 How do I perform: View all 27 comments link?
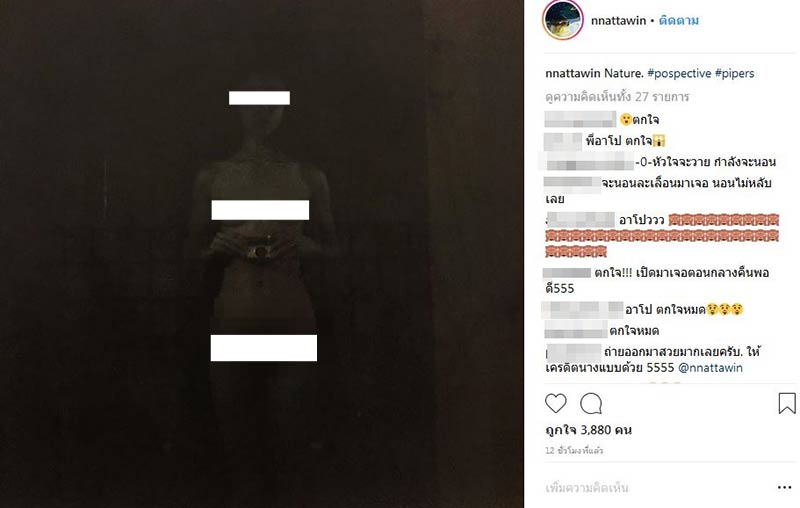point(617,96)
